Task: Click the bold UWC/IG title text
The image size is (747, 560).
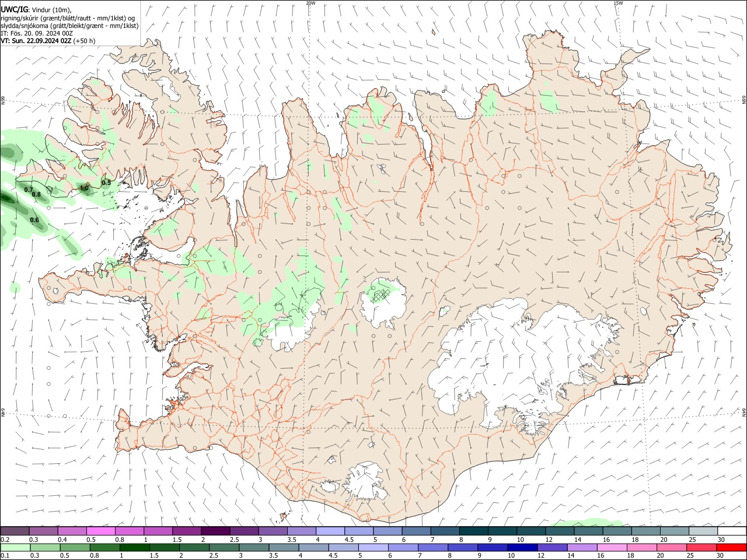Action: click(13, 10)
